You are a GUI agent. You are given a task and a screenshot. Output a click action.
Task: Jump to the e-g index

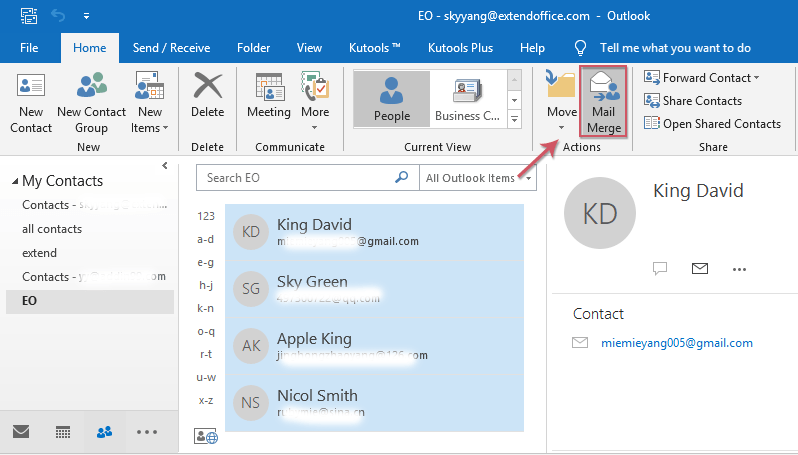[206, 262]
